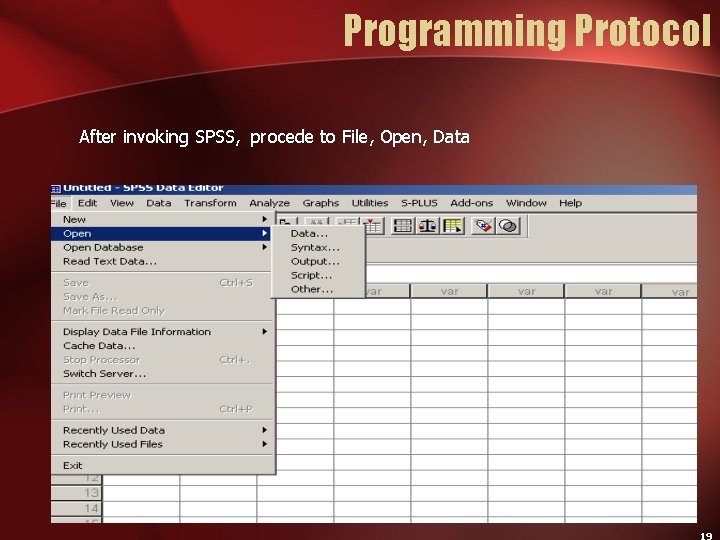Select Switch Server... menu entry

[x=163, y=374]
